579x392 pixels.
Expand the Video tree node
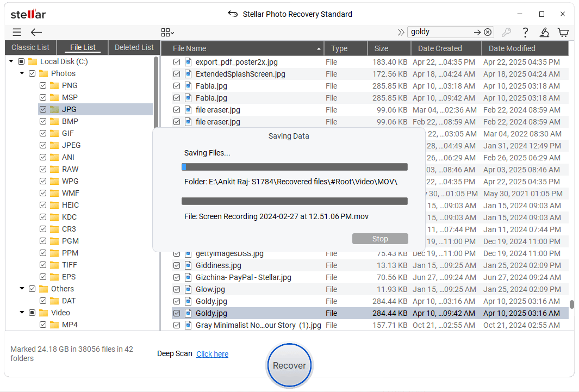21,313
